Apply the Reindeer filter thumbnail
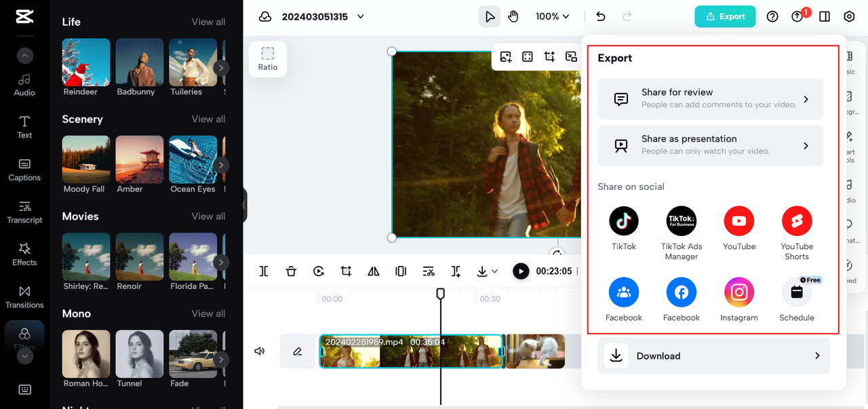This screenshot has height=409, width=868. click(x=86, y=62)
